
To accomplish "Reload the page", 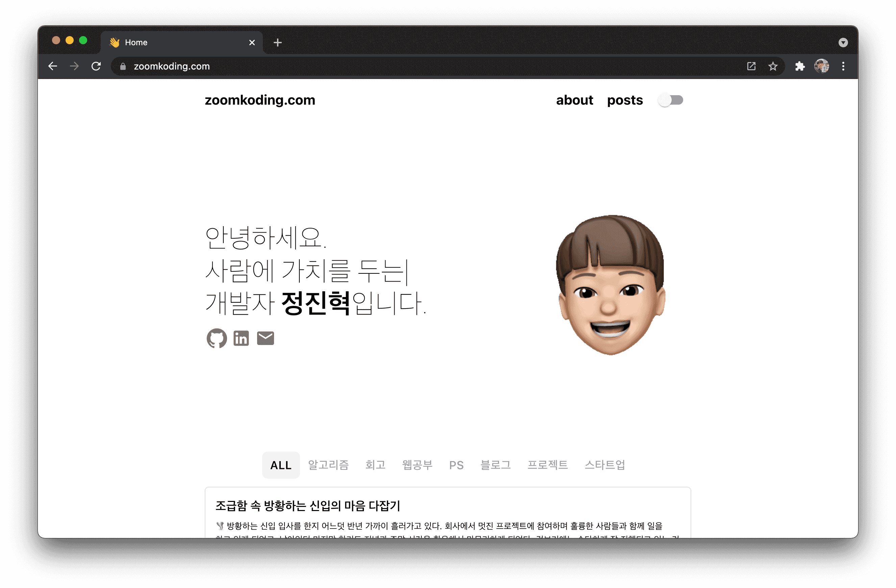I will 96,66.
